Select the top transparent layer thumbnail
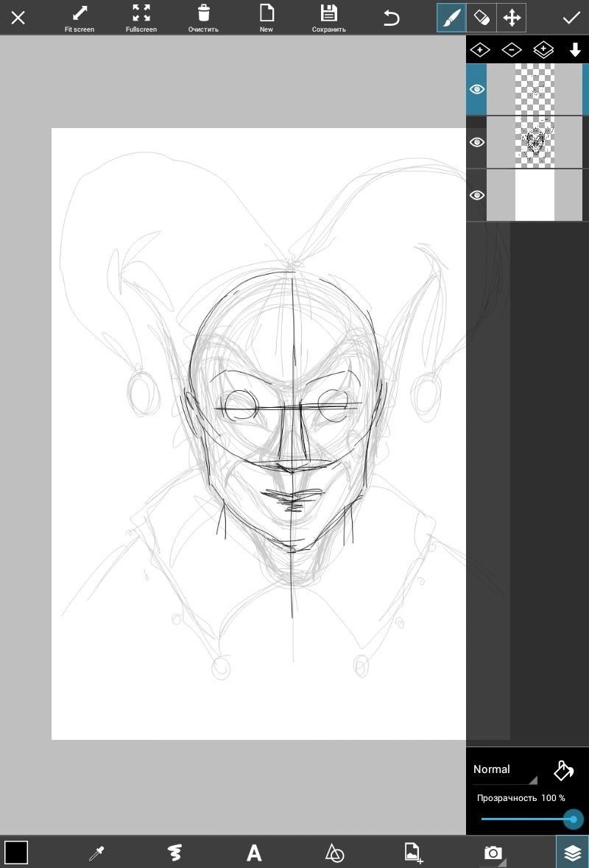This screenshot has width=589, height=868. 535,89
